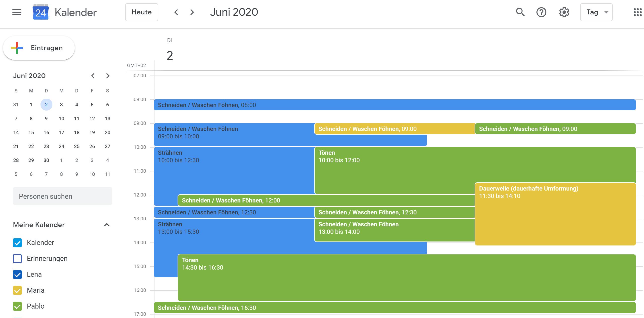
Task: Open the settings gear icon
Action: (564, 12)
